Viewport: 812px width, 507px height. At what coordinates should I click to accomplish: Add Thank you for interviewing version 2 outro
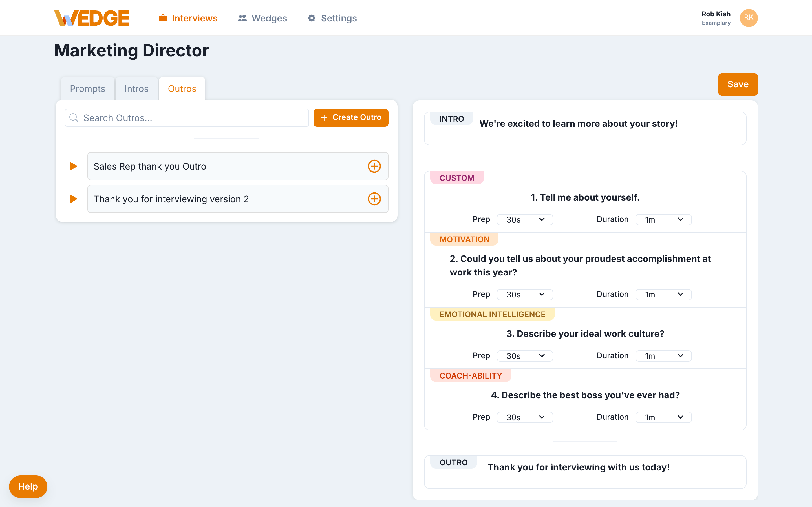(374, 199)
